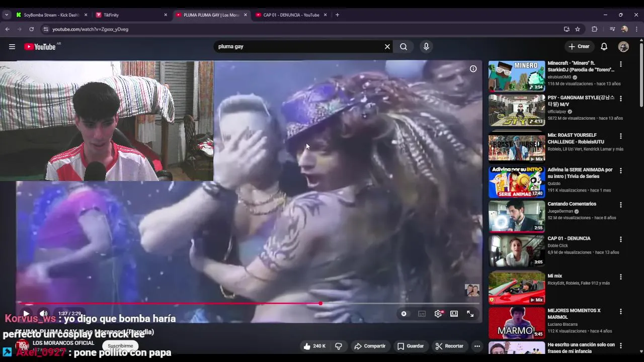Focus the search field containing 'pluma gay'
Screen dimensions: 644x362
299,46
